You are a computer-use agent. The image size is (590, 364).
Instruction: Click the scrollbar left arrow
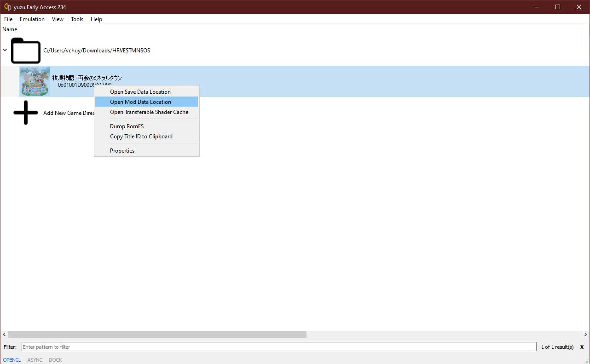pyautogui.click(x=4, y=335)
